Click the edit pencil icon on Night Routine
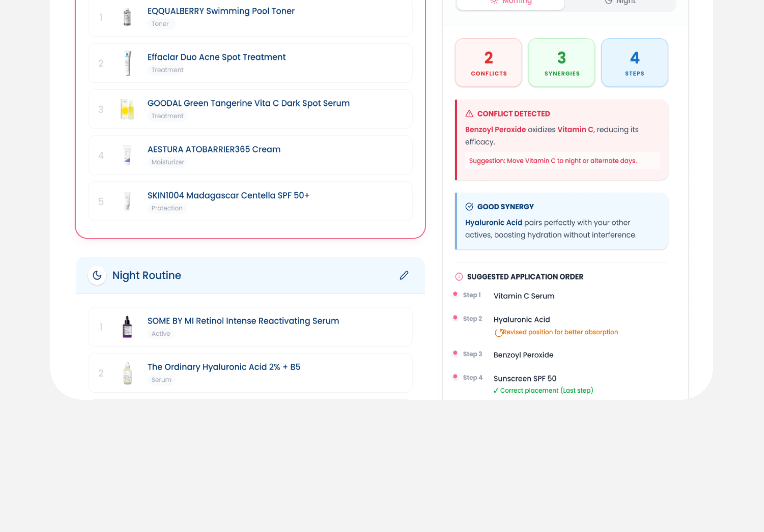The height and width of the screenshot is (532, 764). [x=404, y=275]
